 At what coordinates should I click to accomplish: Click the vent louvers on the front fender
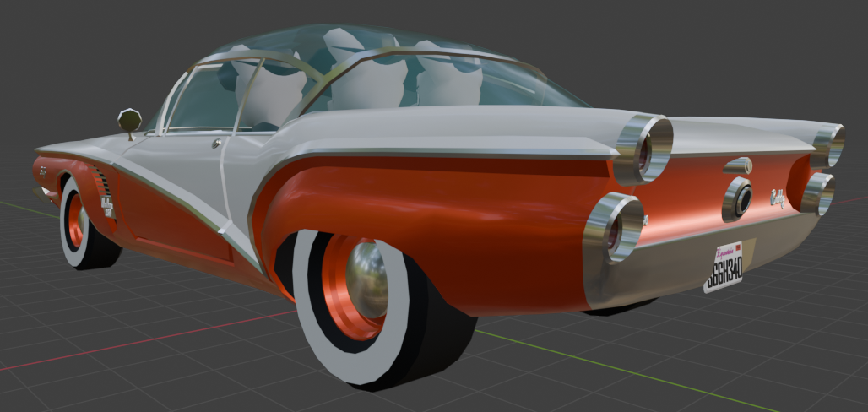[x=101, y=180]
